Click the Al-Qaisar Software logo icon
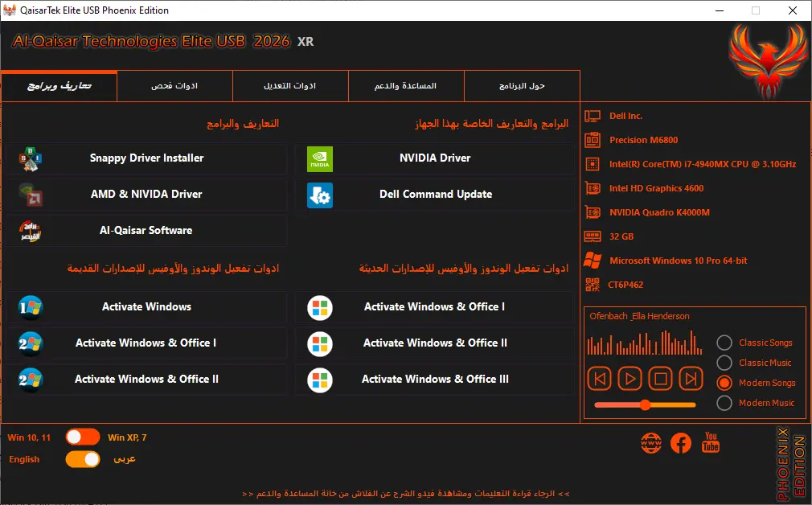Screen dimensions: 812x505 [x=31, y=231]
